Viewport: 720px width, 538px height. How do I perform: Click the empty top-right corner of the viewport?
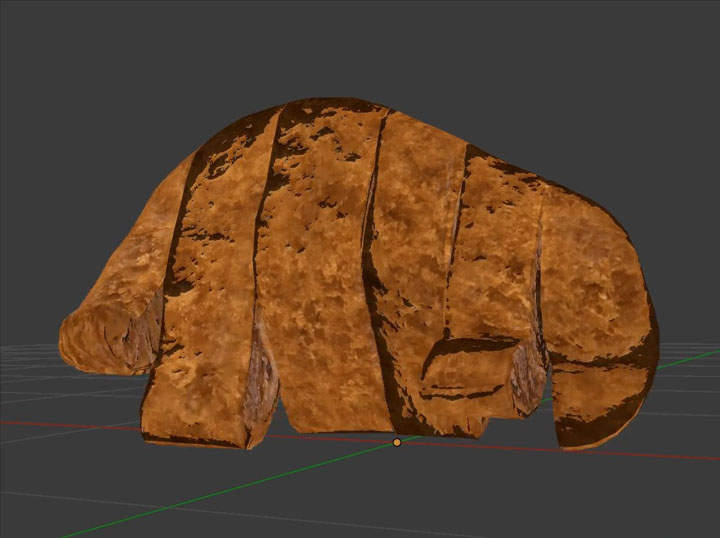click(x=680, y=30)
